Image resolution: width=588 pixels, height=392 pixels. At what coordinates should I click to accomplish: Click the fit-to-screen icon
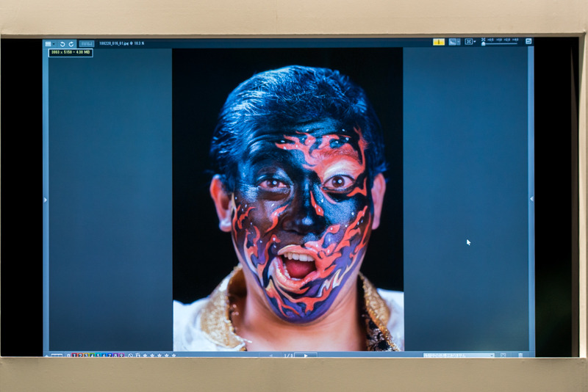468,42
